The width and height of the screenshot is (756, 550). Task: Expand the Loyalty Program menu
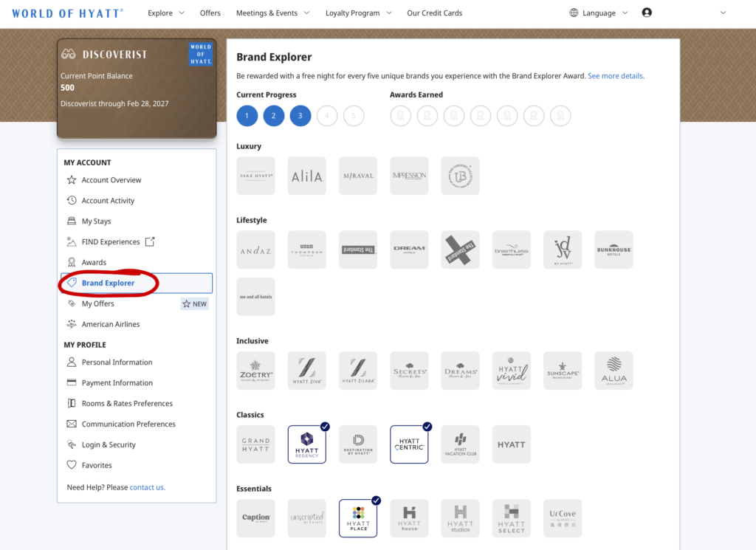coord(357,13)
